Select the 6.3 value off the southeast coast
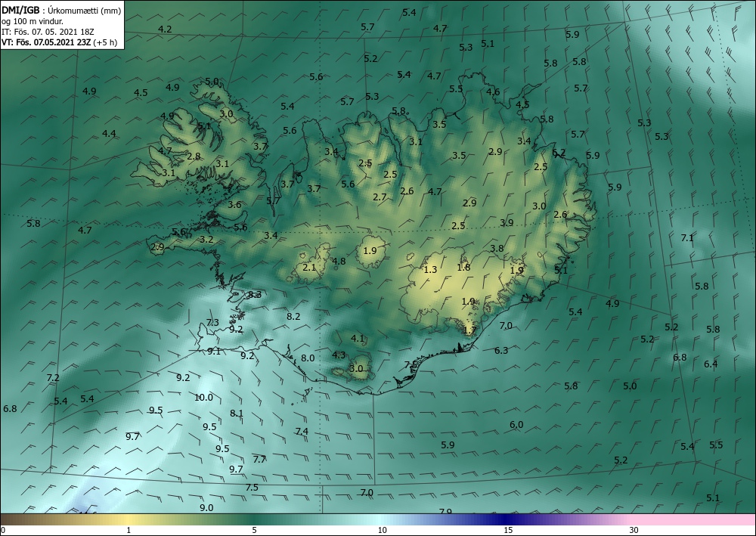The width and height of the screenshot is (756, 536). [x=501, y=351]
